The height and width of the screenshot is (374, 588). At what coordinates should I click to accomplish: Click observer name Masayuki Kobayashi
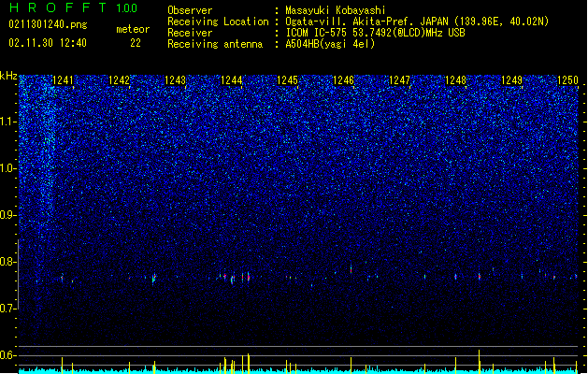point(336,10)
